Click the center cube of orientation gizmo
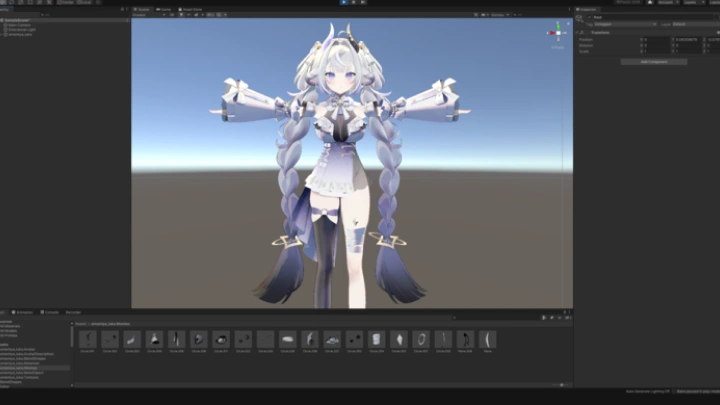 click(558, 33)
